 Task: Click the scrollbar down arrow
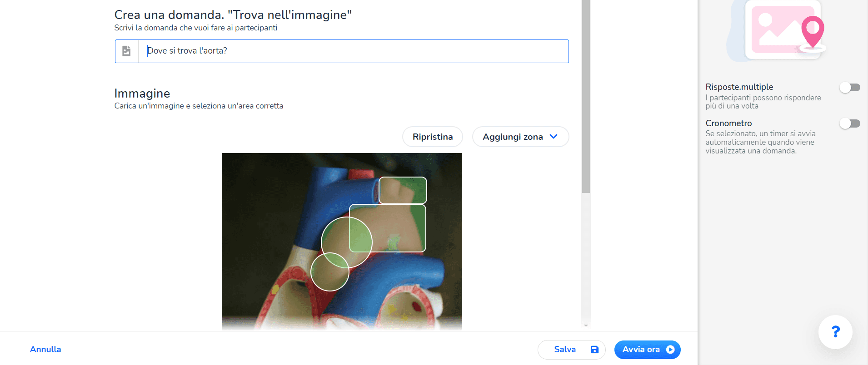tap(586, 326)
